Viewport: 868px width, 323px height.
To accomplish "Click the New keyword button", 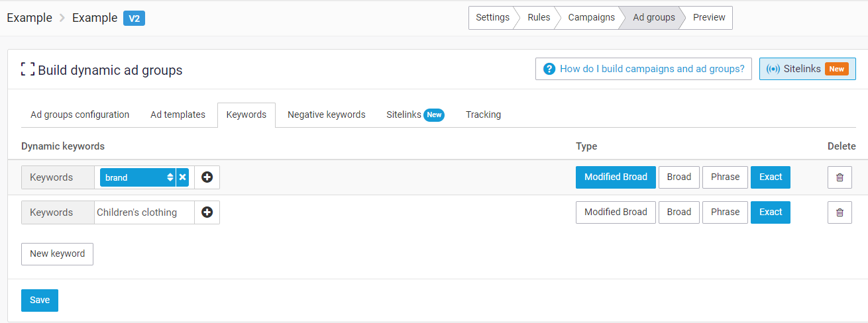I will (x=57, y=254).
